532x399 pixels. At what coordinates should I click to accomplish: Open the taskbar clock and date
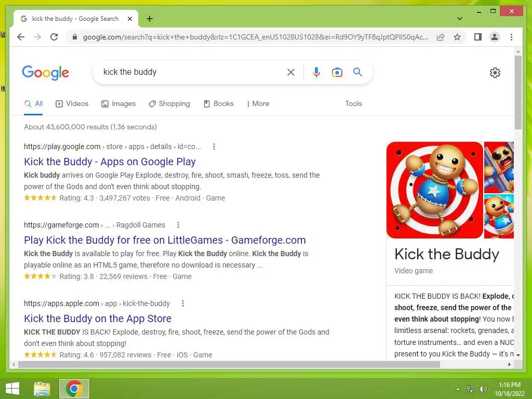(x=509, y=389)
